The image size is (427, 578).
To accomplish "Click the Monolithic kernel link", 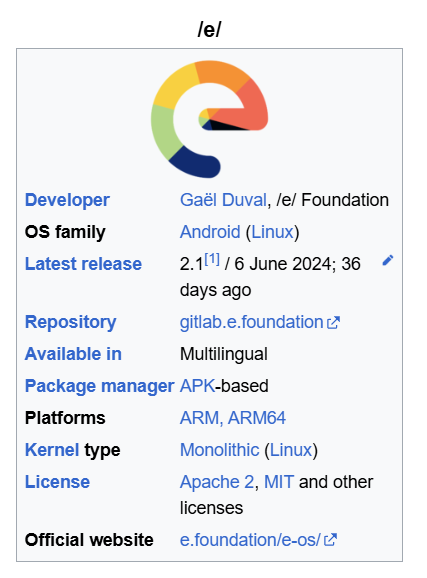I will (x=220, y=450).
